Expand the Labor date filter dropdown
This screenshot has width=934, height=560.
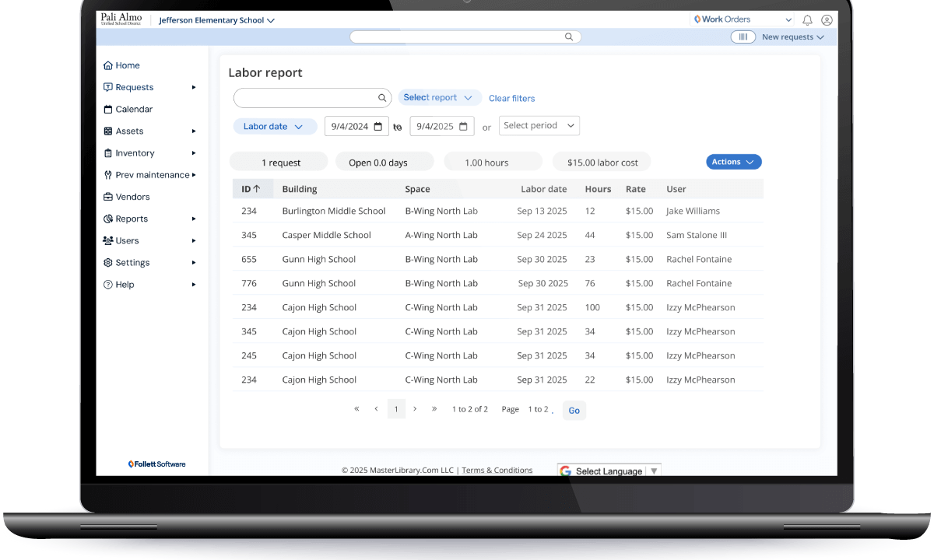[274, 127]
